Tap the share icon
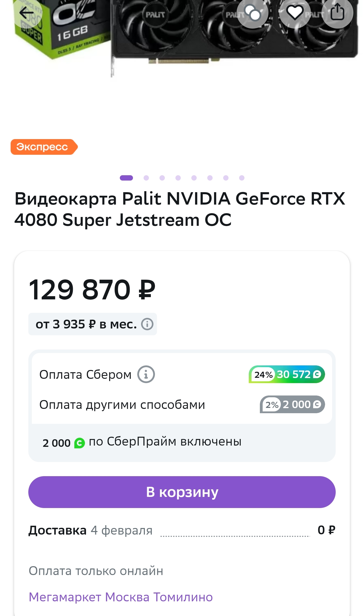 point(337,13)
